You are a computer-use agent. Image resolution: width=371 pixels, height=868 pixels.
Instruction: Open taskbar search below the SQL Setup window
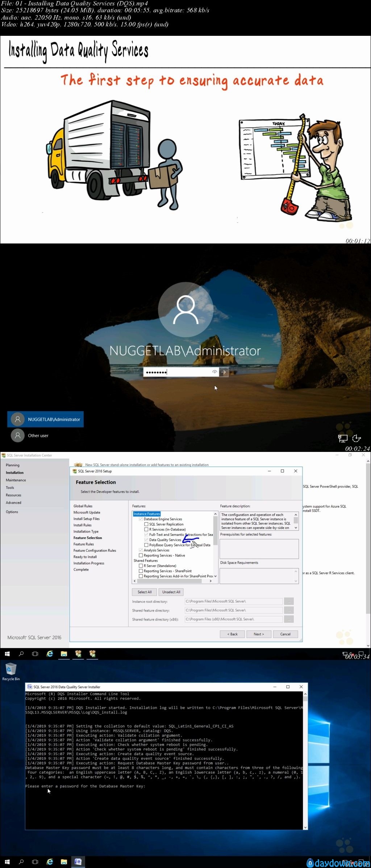tap(21, 654)
